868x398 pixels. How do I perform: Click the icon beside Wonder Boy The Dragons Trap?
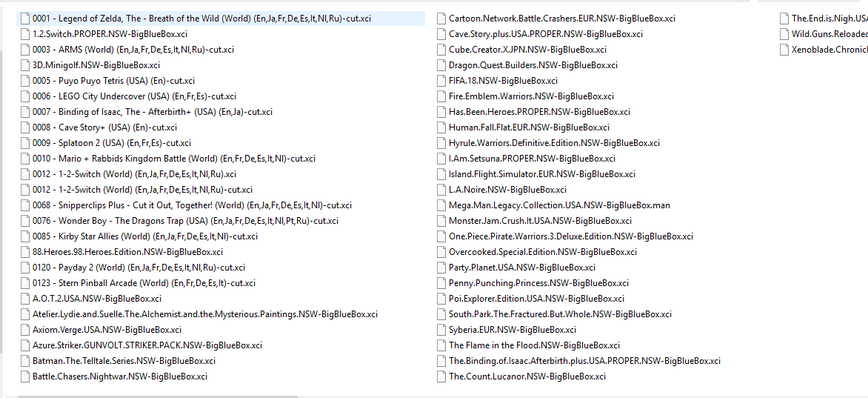pos(24,220)
